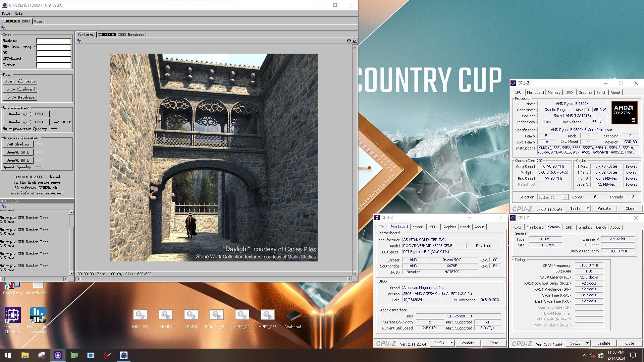Viewport: 644px width, 362px height.
Task: Click the MHz (real freq.) input field
Action: [54, 47]
